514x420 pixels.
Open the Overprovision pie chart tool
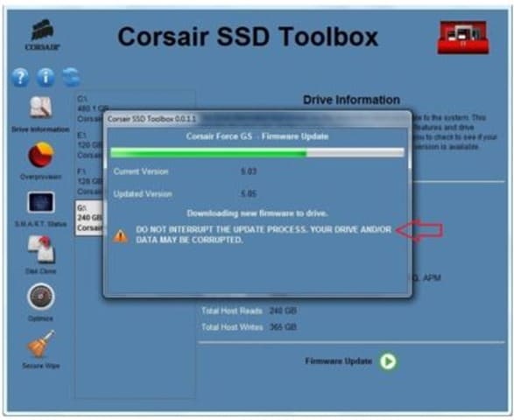click(x=40, y=161)
